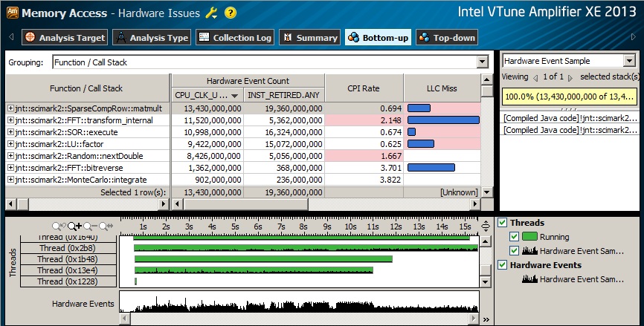Open the yellow help question mark icon

point(231,13)
